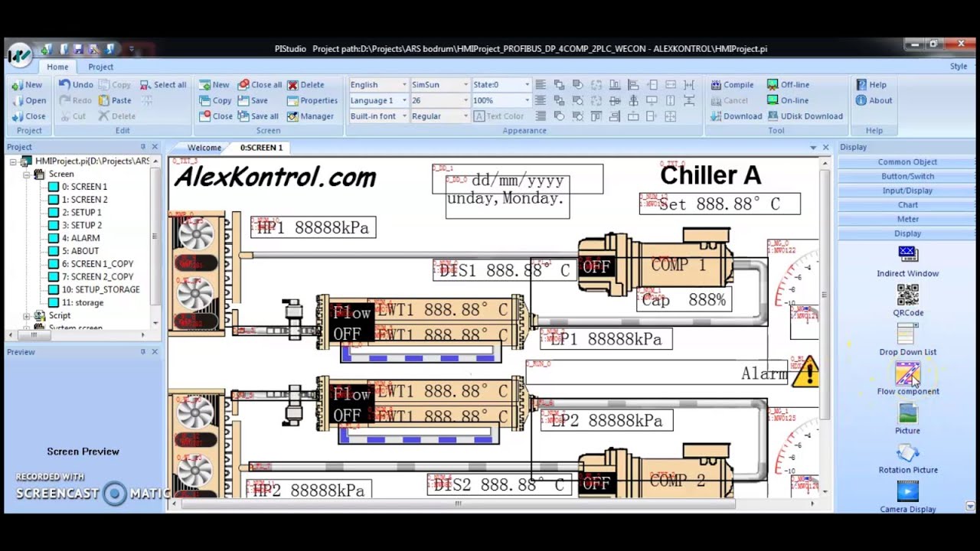This screenshot has width=980, height=551.
Task: Save the current screen
Action: pyautogui.click(x=253, y=100)
